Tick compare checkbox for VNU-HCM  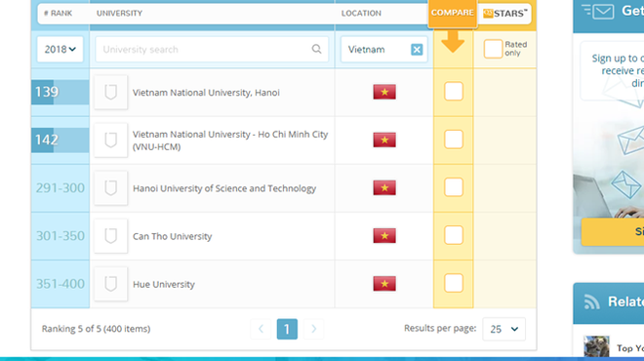[454, 140]
